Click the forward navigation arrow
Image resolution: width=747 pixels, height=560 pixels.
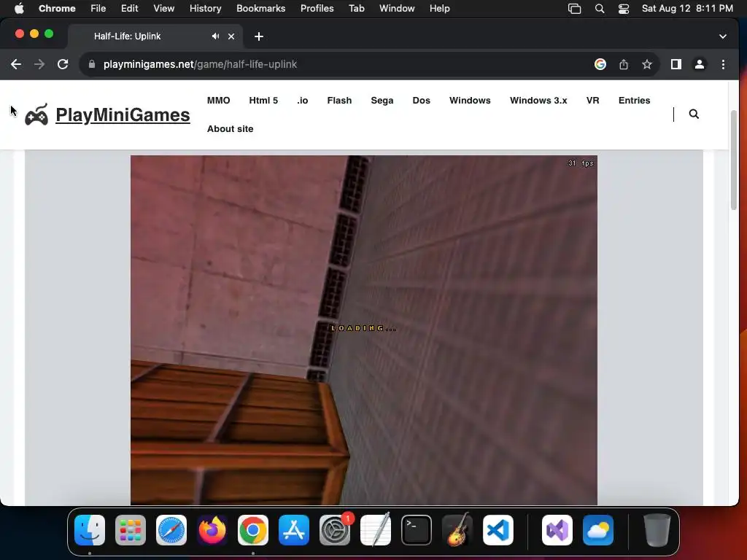point(39,64)
